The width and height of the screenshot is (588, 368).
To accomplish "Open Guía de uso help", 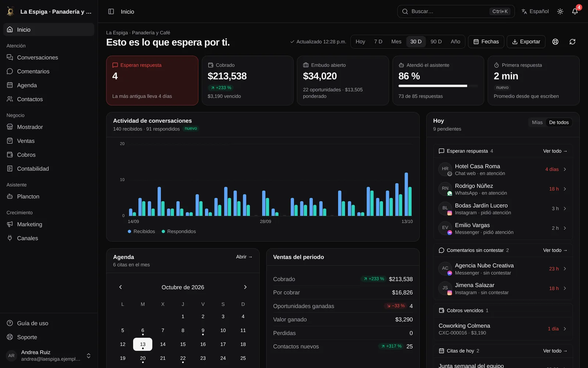I will click(x=49, y=323).
